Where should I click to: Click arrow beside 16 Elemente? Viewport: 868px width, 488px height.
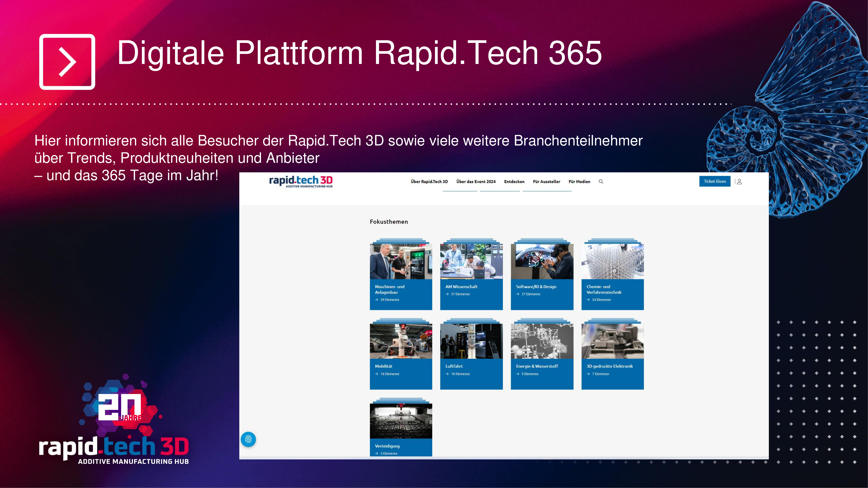377,374
